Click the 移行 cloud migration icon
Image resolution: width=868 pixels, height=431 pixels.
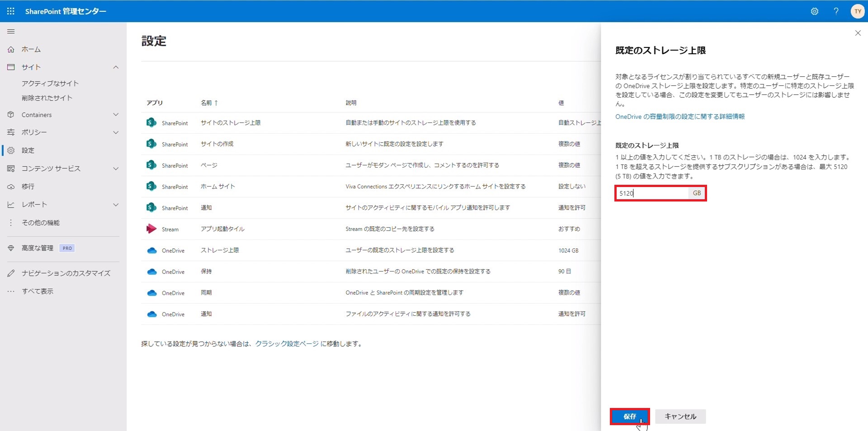[11, 187]
